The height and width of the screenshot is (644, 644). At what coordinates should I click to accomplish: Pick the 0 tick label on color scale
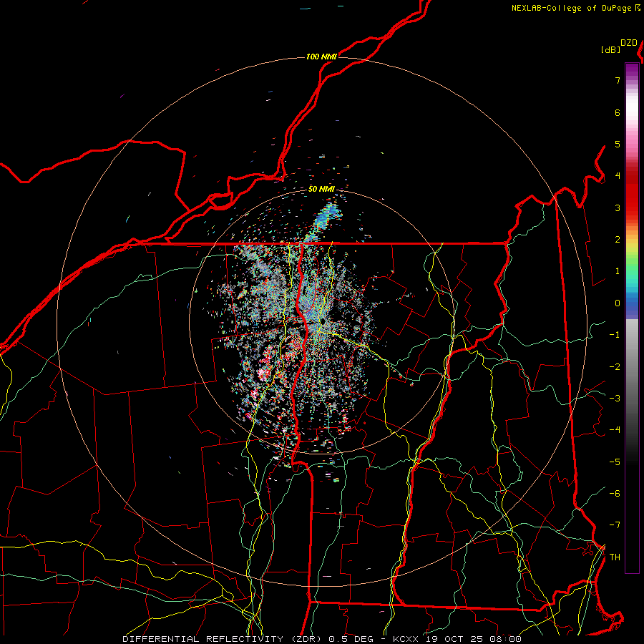(618, 303)
